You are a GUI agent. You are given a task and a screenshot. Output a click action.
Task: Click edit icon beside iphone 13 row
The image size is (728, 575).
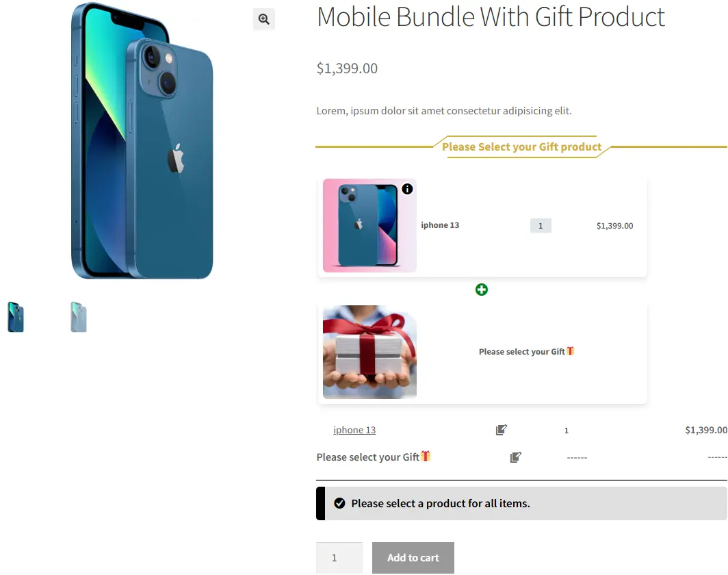pos(501,430)
